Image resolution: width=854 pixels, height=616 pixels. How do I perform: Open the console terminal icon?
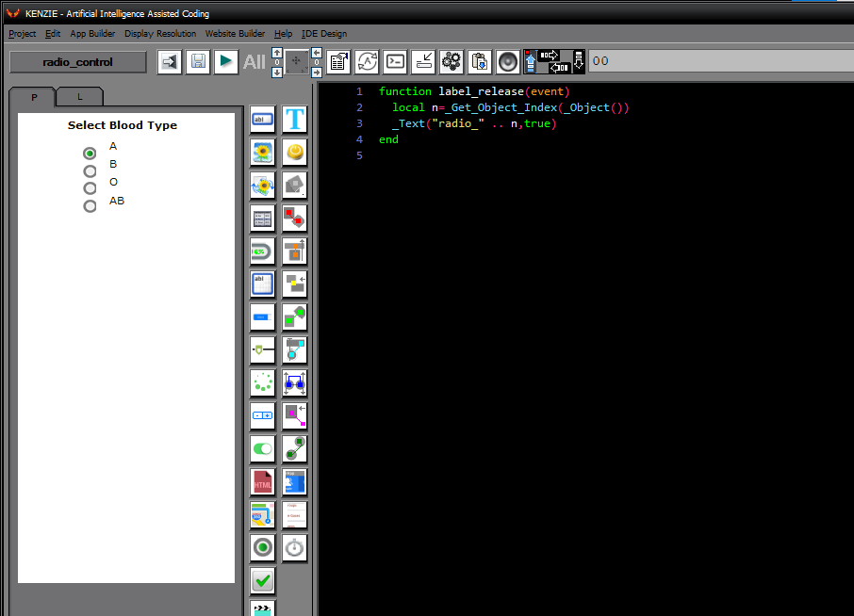[x=395, y=61]
